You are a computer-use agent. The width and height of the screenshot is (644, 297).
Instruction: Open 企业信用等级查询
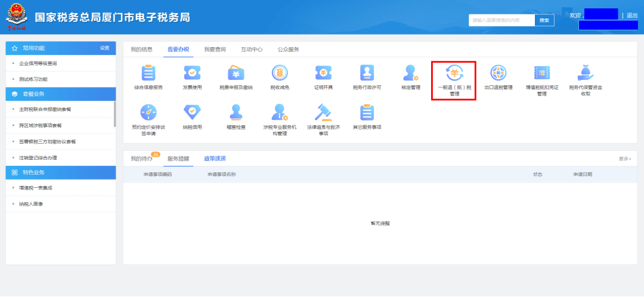coord(38,64)
